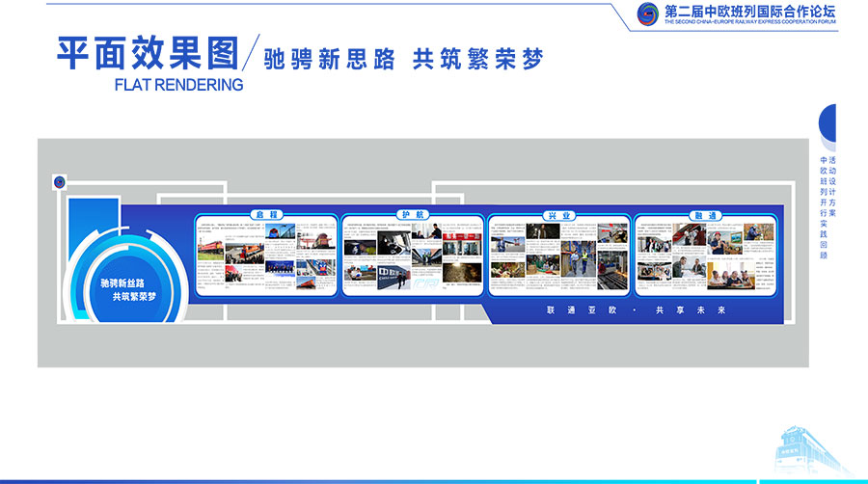Click the 驰骋新思路 共筑繁荣梦 slogan heading
Viewport: 868px width, 484px height.
pos(404,59)
